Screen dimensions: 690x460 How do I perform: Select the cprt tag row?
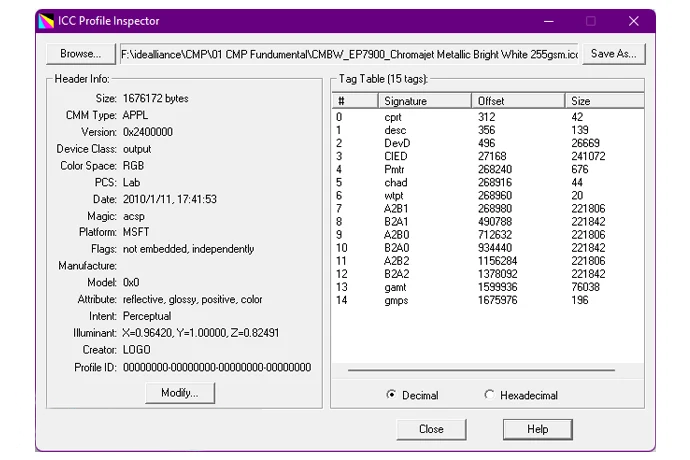[488, 117]
